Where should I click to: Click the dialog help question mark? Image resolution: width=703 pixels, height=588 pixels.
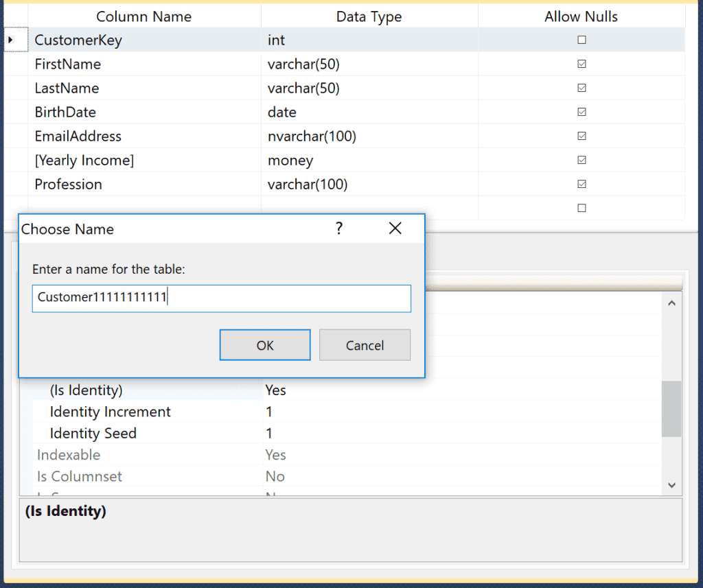coord(338,228)
